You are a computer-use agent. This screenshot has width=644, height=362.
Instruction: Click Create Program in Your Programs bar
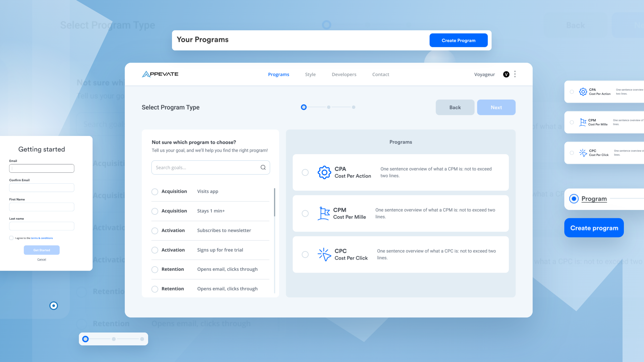[459, 40]
